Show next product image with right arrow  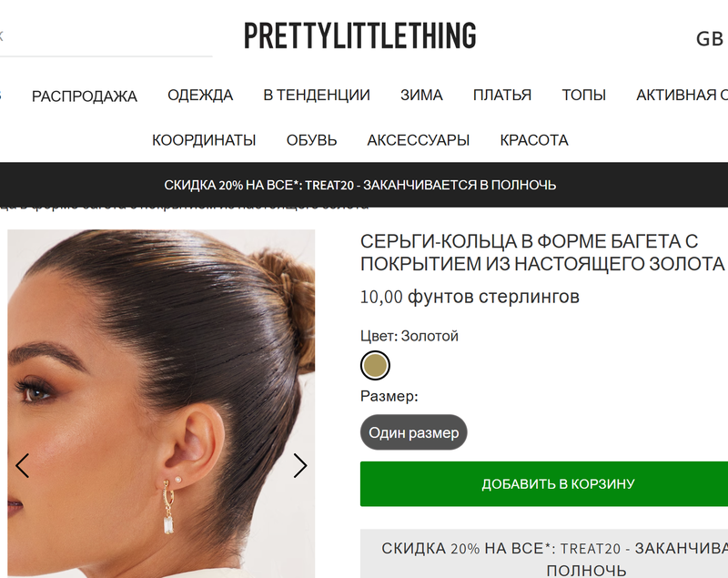pos(300,466)
